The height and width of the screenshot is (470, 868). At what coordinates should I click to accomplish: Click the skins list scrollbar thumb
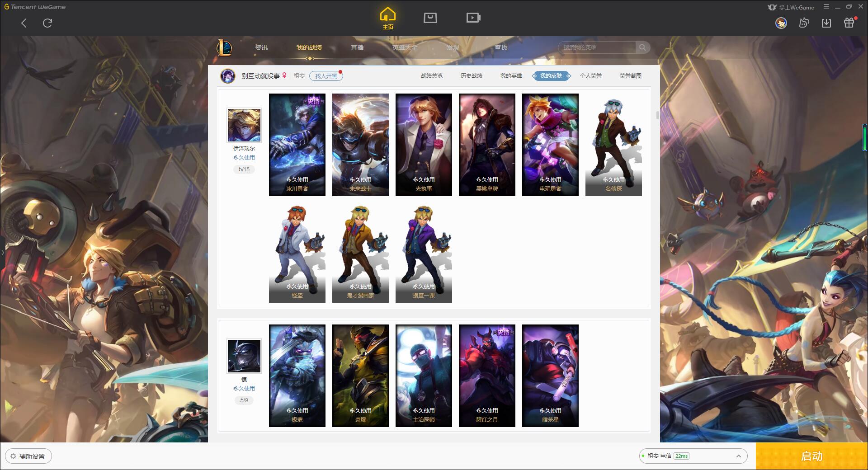[x=657, y=115]
